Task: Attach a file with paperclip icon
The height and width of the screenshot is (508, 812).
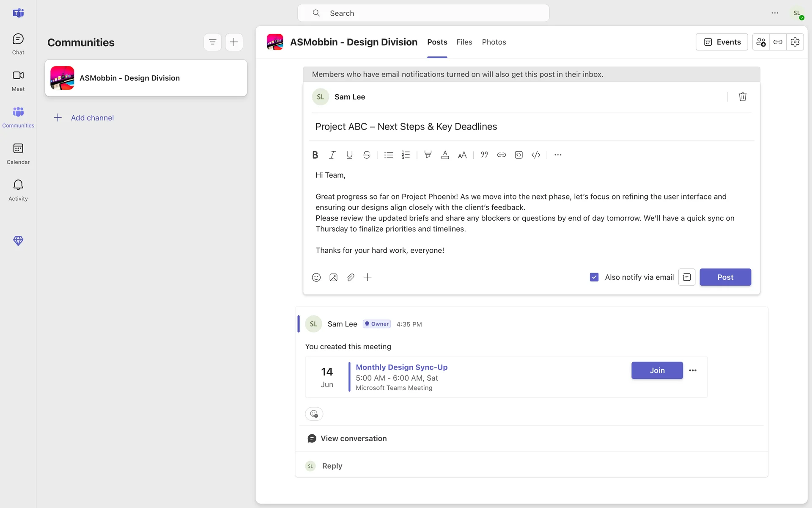Action: pos(351,277)
